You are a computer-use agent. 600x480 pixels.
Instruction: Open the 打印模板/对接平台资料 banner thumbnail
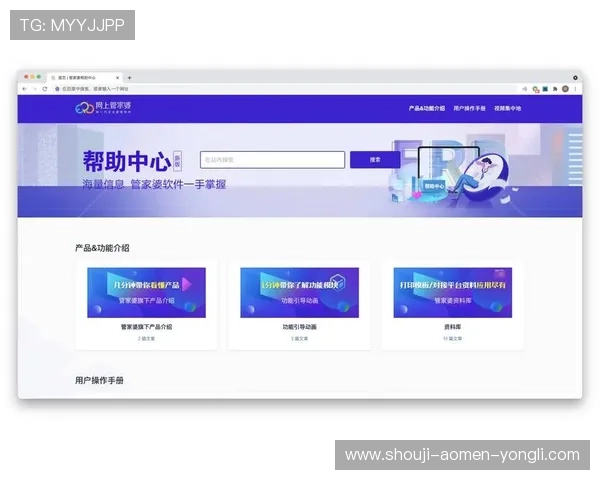(453, 292)
